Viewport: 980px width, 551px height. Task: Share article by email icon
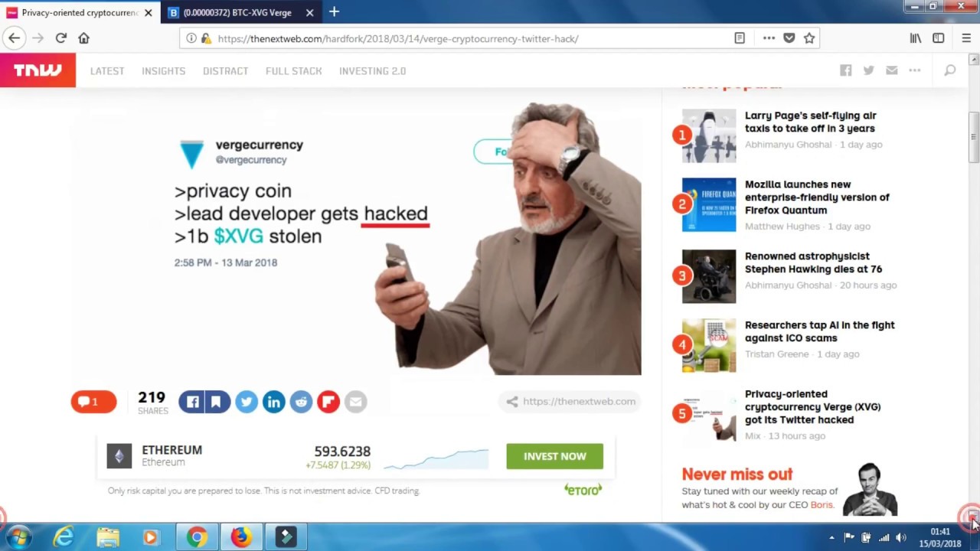[x=355, y=401]
